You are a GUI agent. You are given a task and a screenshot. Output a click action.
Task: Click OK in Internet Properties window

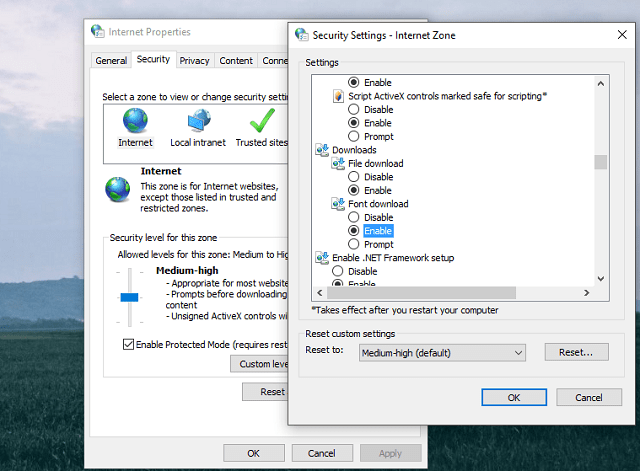pyautogui.click(x=253, y=453)
